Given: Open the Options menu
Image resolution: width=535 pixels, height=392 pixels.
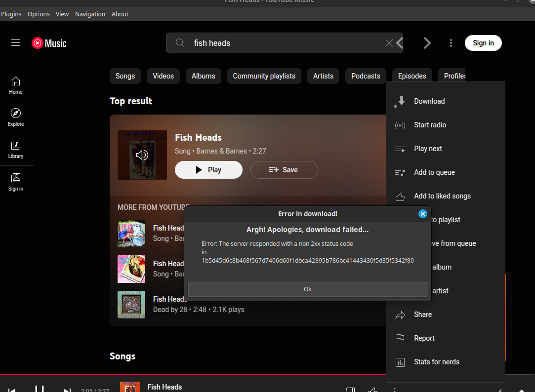Looking at the screenshot, I should (39, 14).
